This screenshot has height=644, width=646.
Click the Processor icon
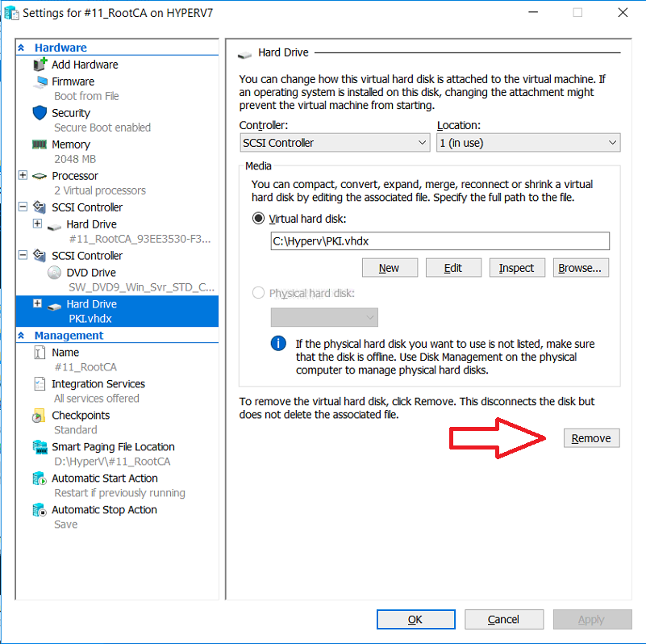tap(40, 176)
